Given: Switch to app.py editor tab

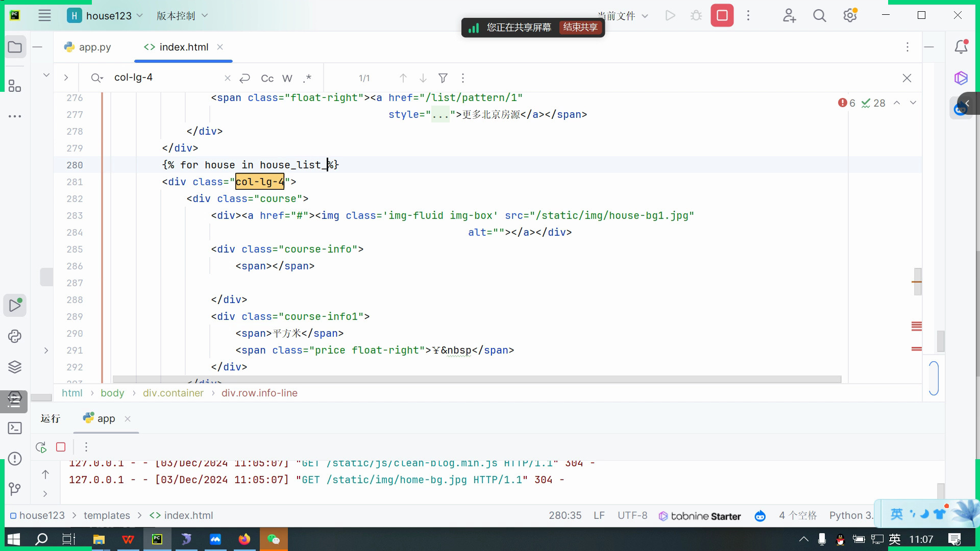Looking at the screenshot, I should (x=88, y=47).
